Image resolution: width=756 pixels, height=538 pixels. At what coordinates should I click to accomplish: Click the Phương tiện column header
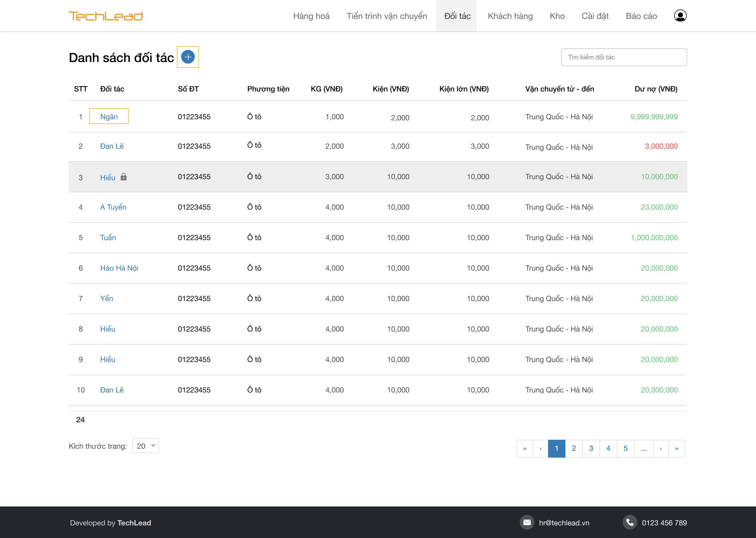268,89
